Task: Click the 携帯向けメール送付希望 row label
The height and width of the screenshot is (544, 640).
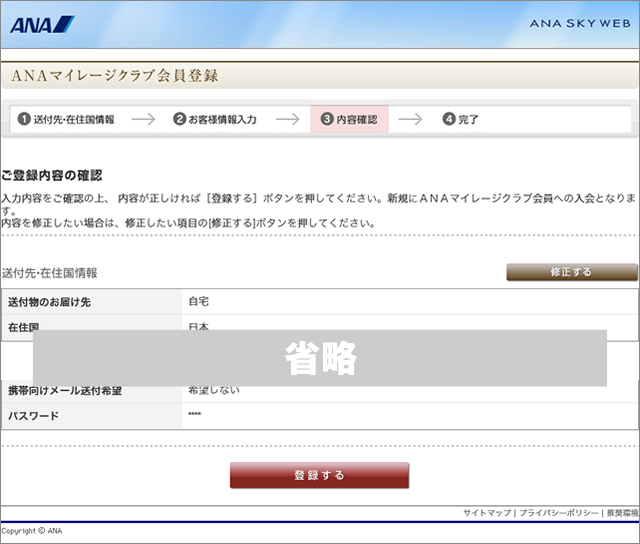Action: [65, 391]
